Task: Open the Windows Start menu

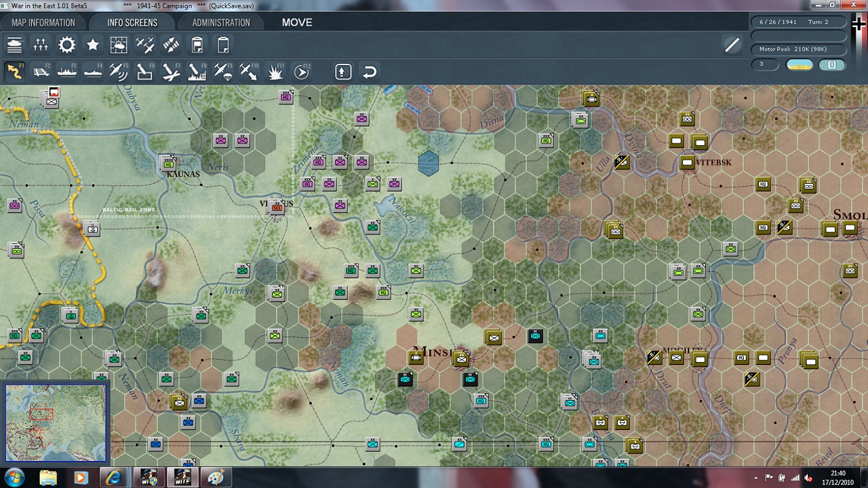Action: click(15, 477)
